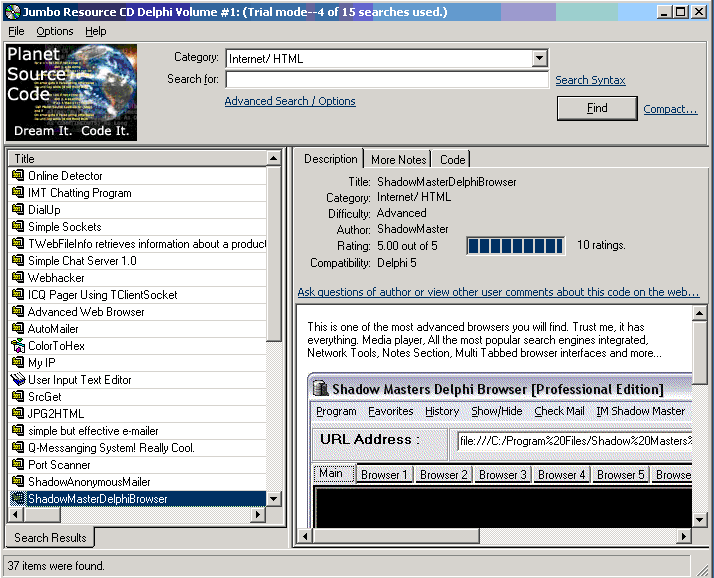
Task: Click the Find button
Action: pyautogui.click(x=597, y=108)
